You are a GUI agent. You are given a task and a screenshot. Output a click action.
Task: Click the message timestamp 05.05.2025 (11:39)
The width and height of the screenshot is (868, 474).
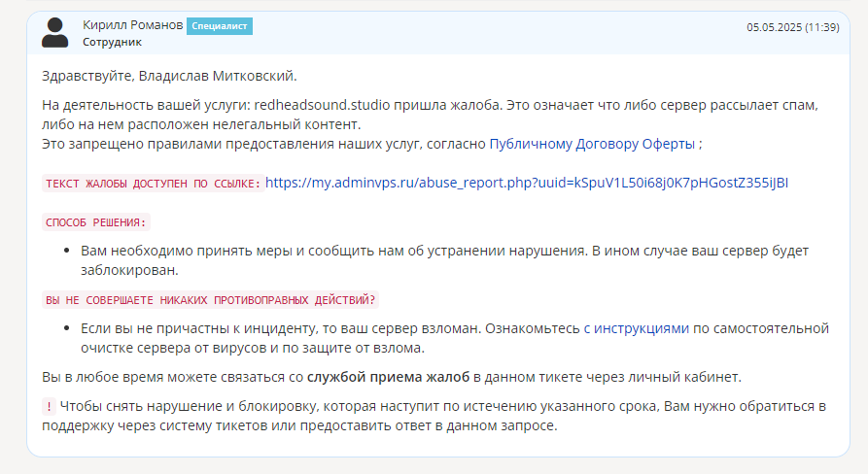(x=793, y=27)
